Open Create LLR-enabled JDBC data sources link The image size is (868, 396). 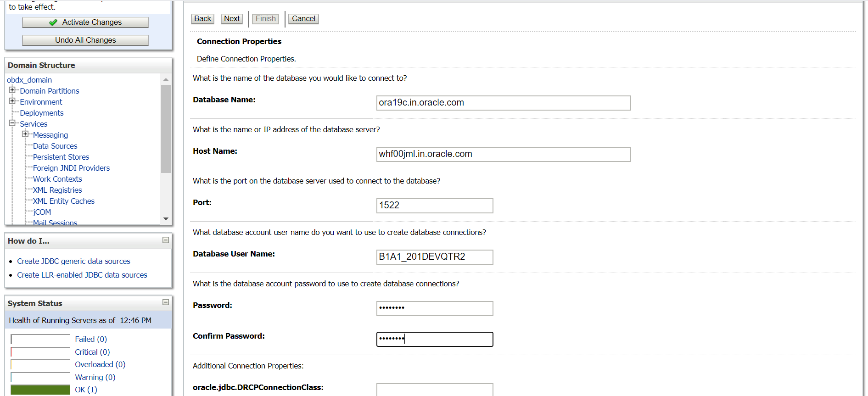[x=82, y=275]
